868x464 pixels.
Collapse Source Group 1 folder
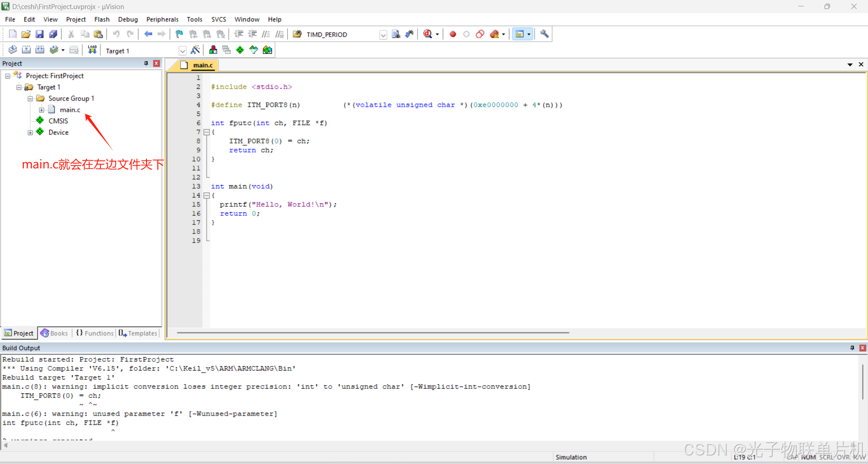[30, 99]
